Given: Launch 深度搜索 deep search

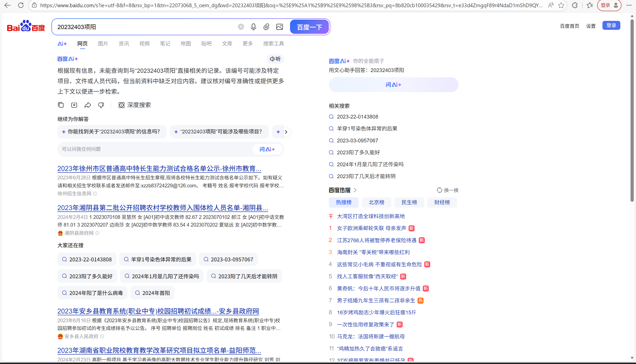Looking at the screenshot, I should pos(135,105).
